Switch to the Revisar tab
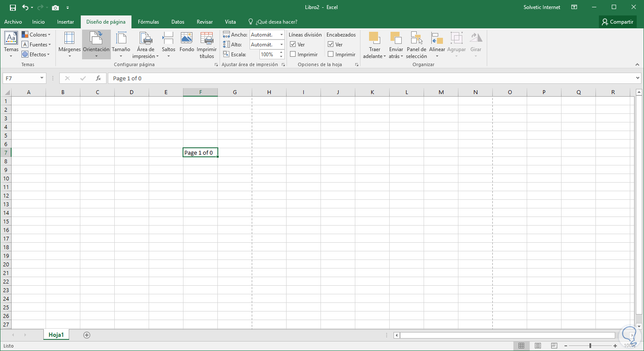The image size is (644, 351). click(x=204, y=22)
